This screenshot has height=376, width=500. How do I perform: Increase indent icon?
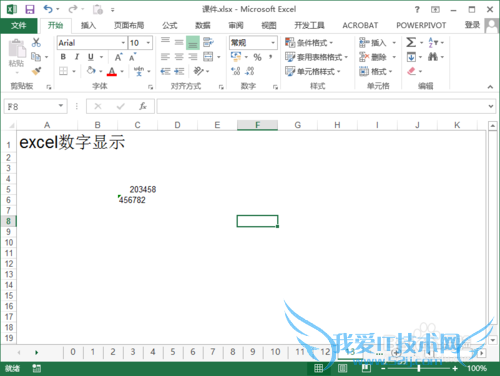tap(179, 71)
